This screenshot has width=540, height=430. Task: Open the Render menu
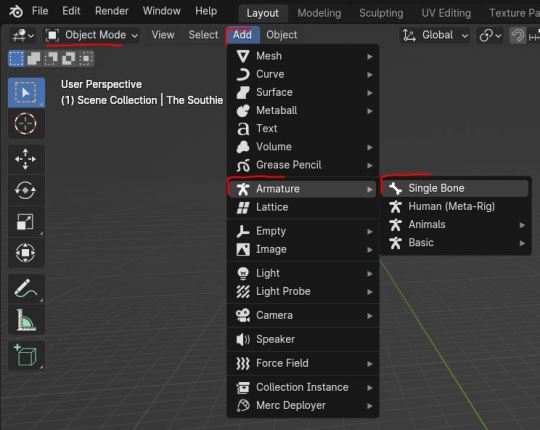(x=112, y=11)
